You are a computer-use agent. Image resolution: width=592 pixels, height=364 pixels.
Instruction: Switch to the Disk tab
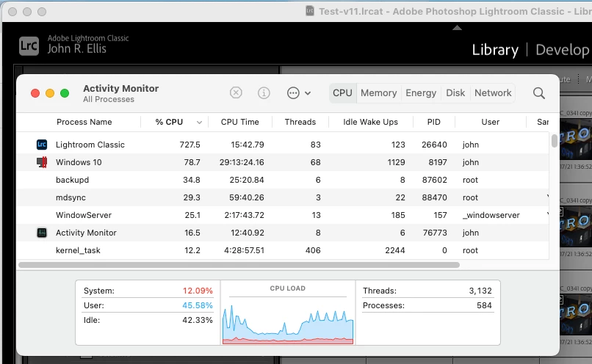(455, 92)
